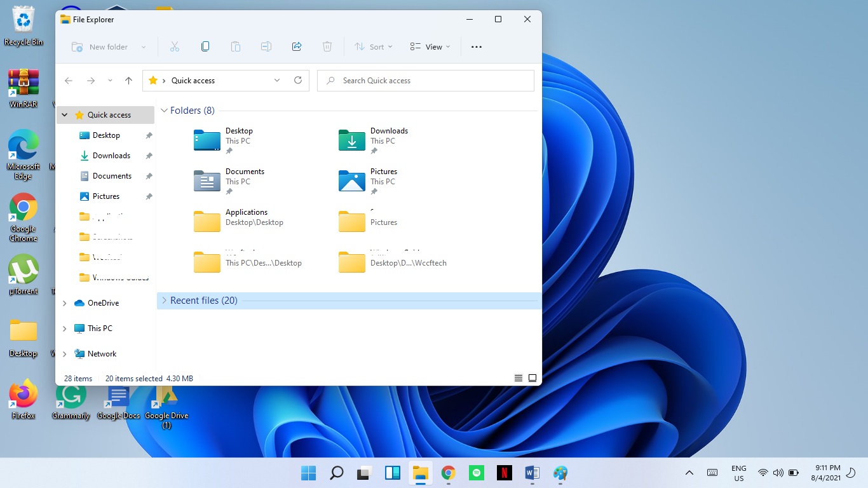The height and width of the screenshot is (488, 868).
Task: Collapse the Folders (8) section
Action: 164,110
